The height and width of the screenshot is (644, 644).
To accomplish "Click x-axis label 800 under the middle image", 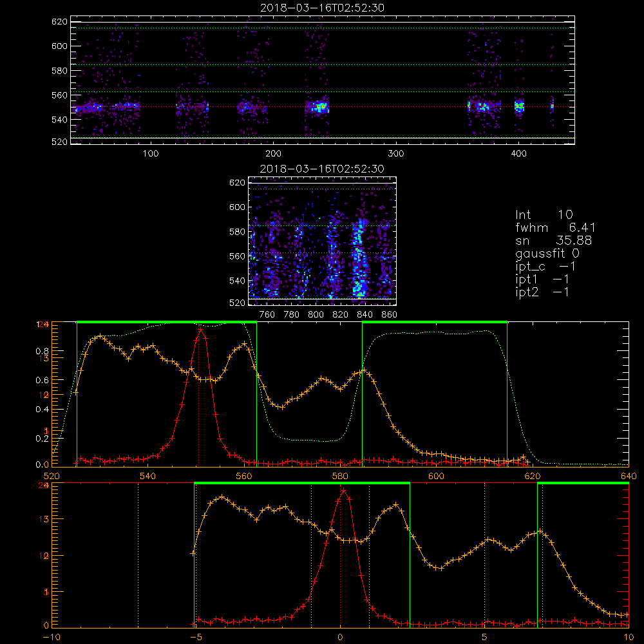I will click(x=316, y=315).
